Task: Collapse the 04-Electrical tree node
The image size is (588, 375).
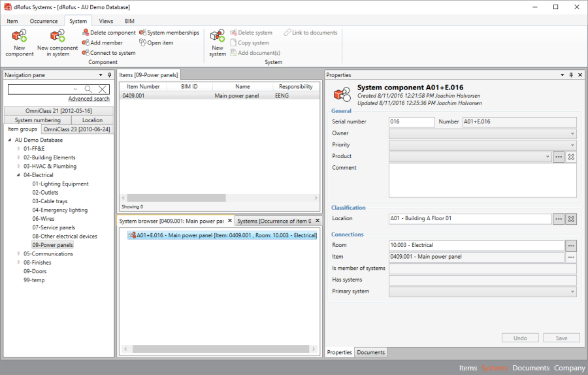Action: tap(19, 175)
